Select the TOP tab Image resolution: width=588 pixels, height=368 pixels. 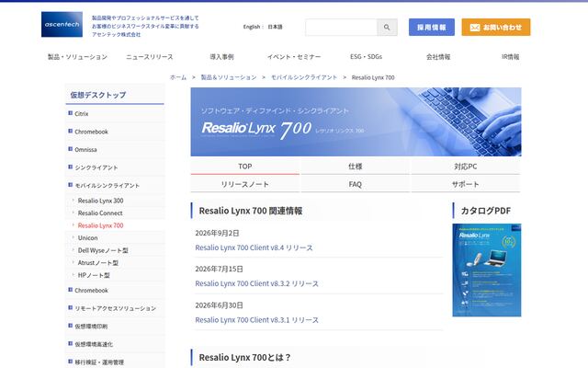[x=245, y=166]
